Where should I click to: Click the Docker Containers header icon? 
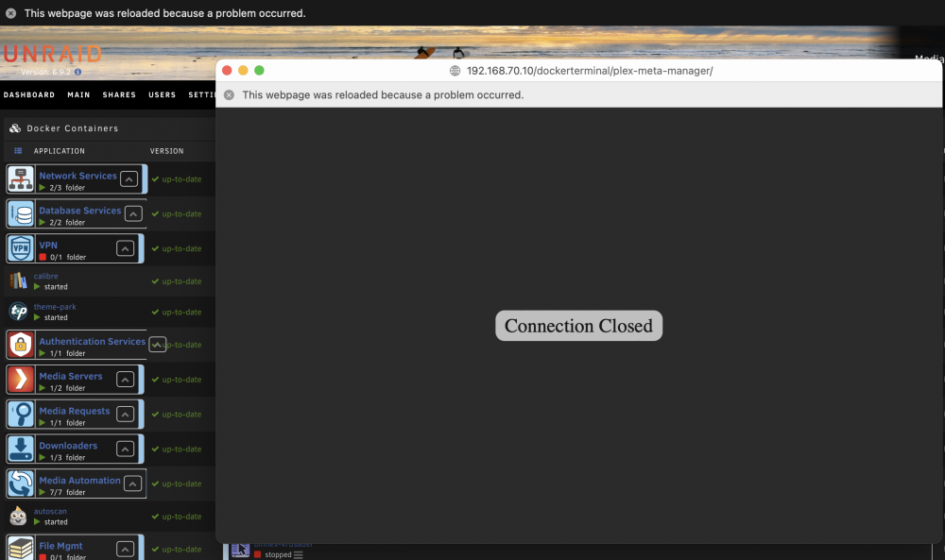pyautogui.click(x=15, y=128)
